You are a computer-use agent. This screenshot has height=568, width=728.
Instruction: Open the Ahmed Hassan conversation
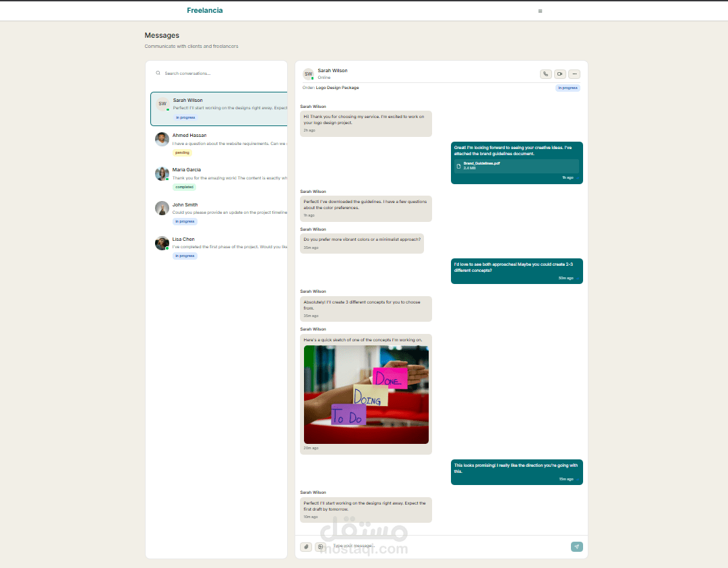(219, 144)
